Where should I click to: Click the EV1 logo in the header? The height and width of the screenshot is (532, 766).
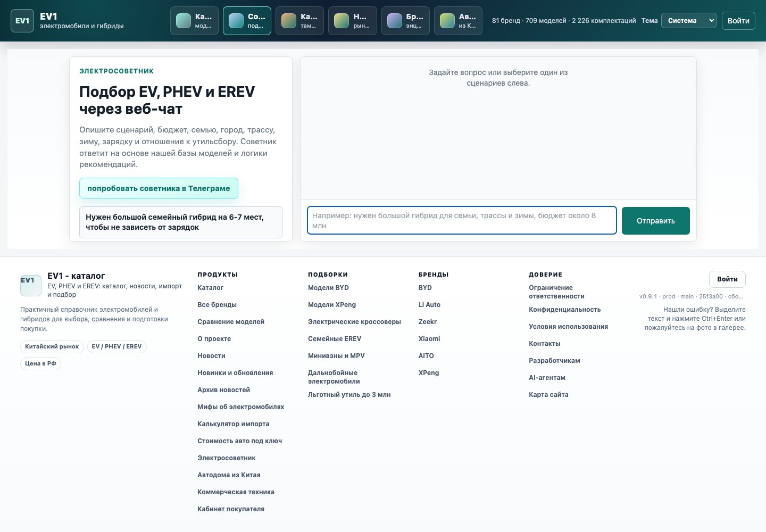point(22,21)
